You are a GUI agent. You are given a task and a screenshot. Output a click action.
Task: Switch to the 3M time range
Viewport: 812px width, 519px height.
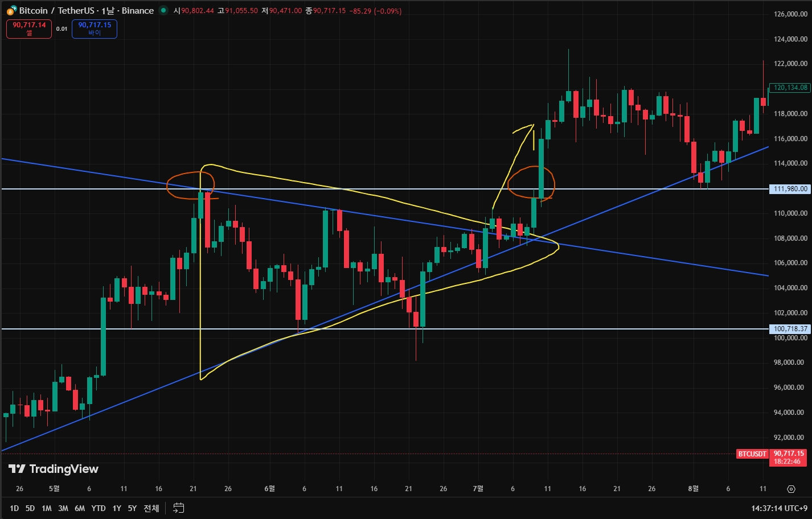[x=63, y=508]
